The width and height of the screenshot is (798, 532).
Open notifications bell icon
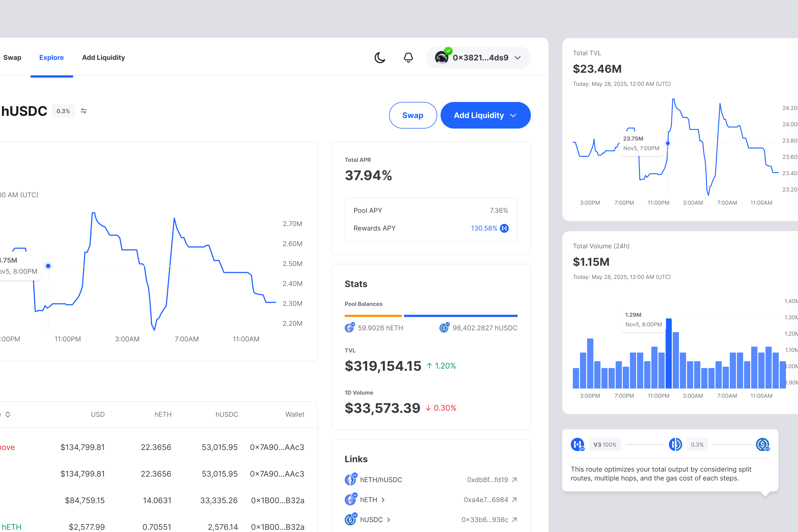pos(408,58)
